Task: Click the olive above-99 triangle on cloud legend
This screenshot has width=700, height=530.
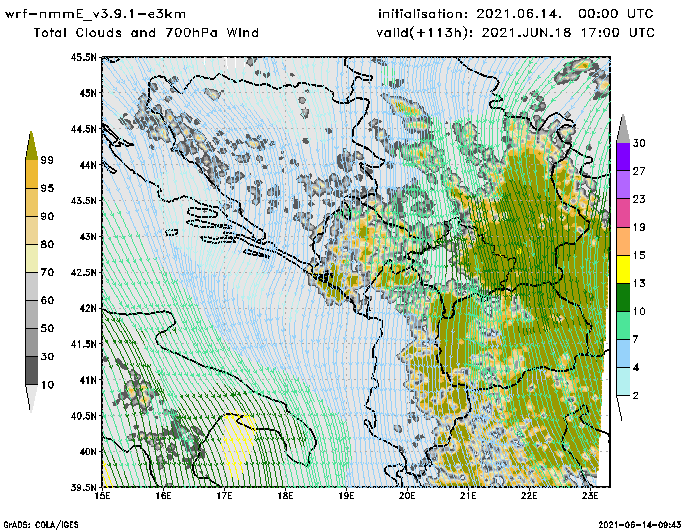Action: coord(31,147)
